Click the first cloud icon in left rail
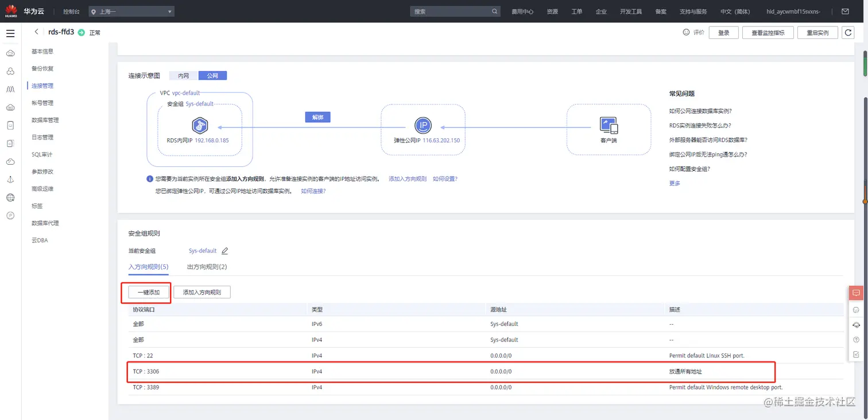This screenshot has height=420, width=868. [x=10, y=53]
